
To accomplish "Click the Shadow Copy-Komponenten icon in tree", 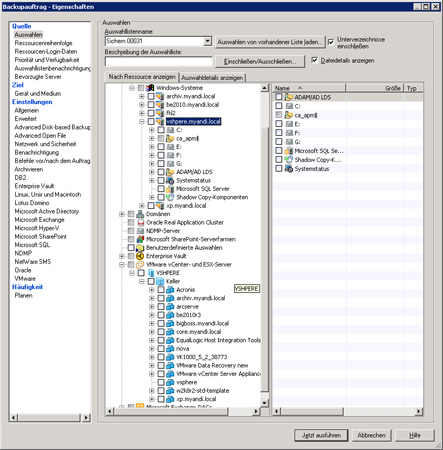I will (170, 197).
